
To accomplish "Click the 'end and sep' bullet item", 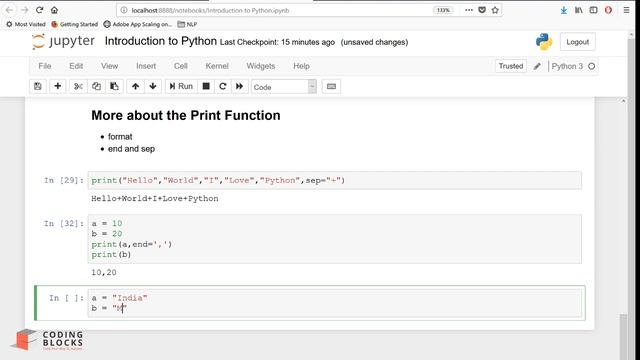I will (x=131, y=149).
